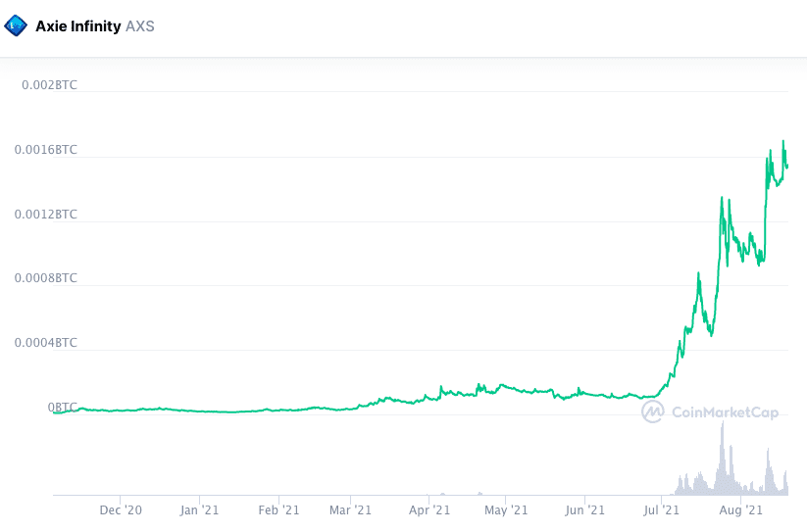Select the Aug '21 timeline label
Viewport: 807px width, 532px height.
click(740, 510)
